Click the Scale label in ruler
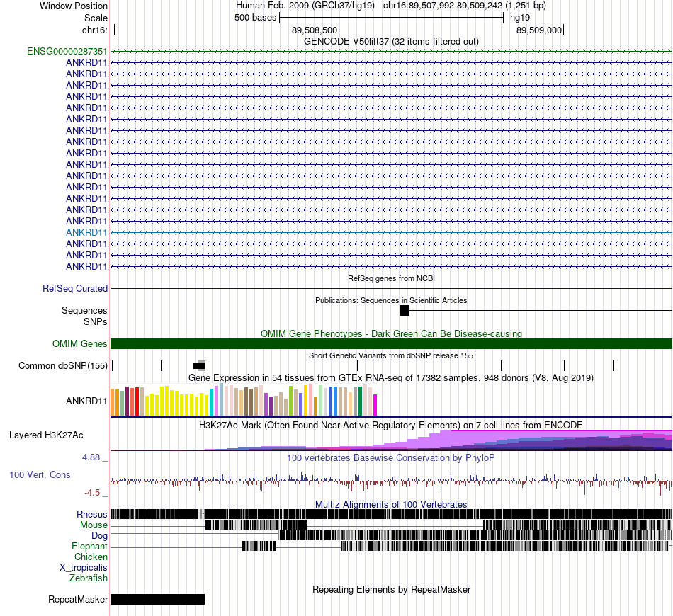The height and width of the screenshot is (616, 673). (96, 18)
